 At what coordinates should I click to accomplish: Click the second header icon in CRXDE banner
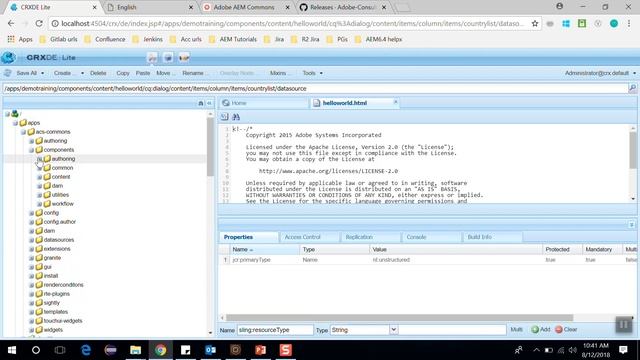[168, 58]
